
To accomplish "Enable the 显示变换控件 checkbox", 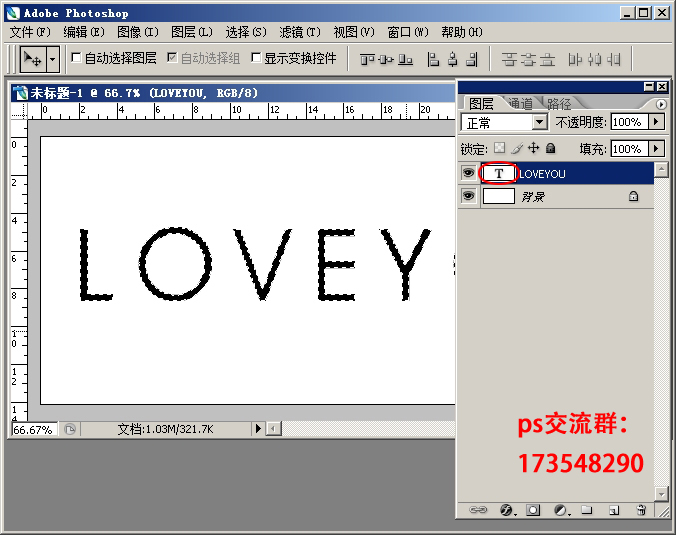I will coord(256,58).
